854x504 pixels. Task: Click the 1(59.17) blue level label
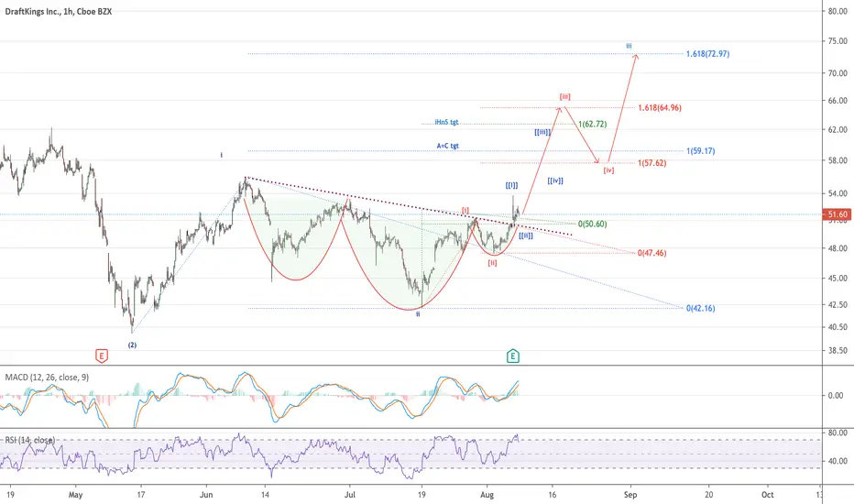(x=700, y=151)
